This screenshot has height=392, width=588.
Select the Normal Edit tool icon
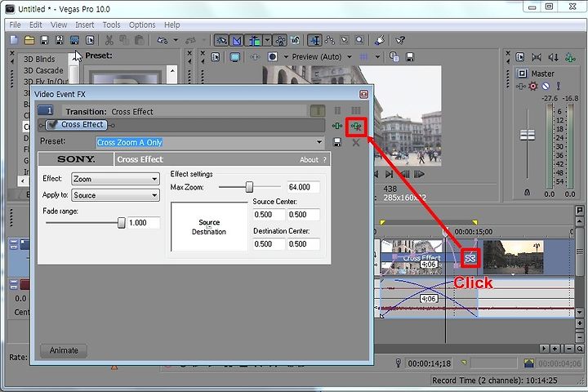(315, 40)
